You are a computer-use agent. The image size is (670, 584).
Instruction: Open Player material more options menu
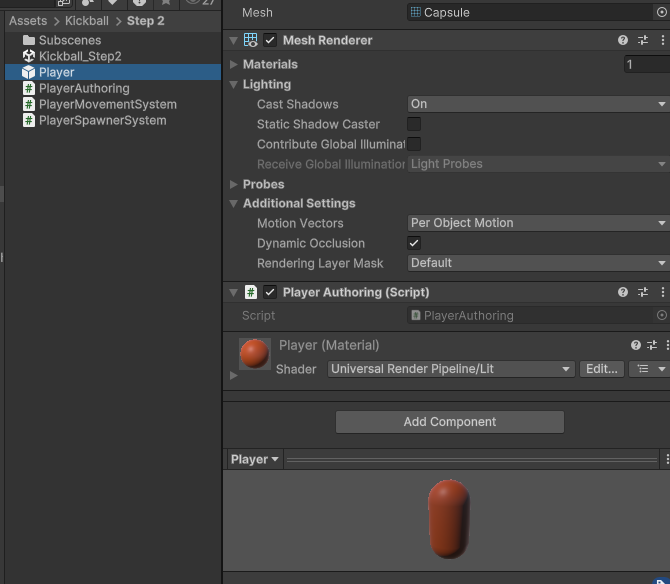click(667, 345)
